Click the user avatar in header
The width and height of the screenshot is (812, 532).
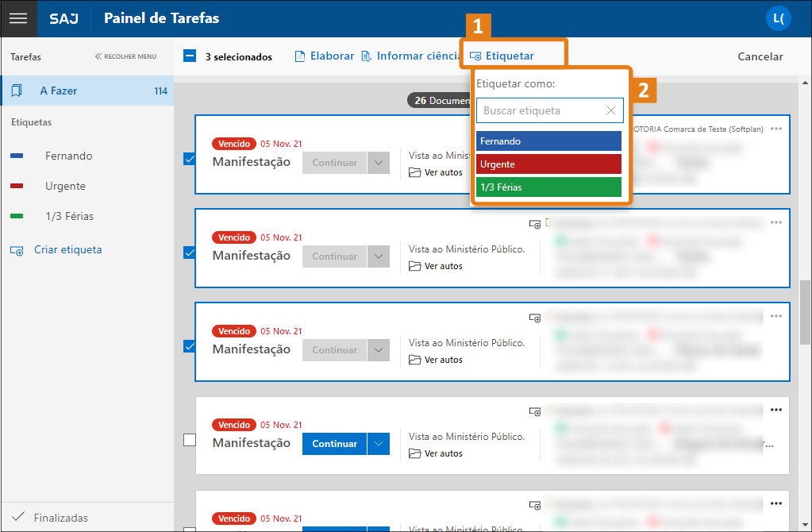[778, 18]
